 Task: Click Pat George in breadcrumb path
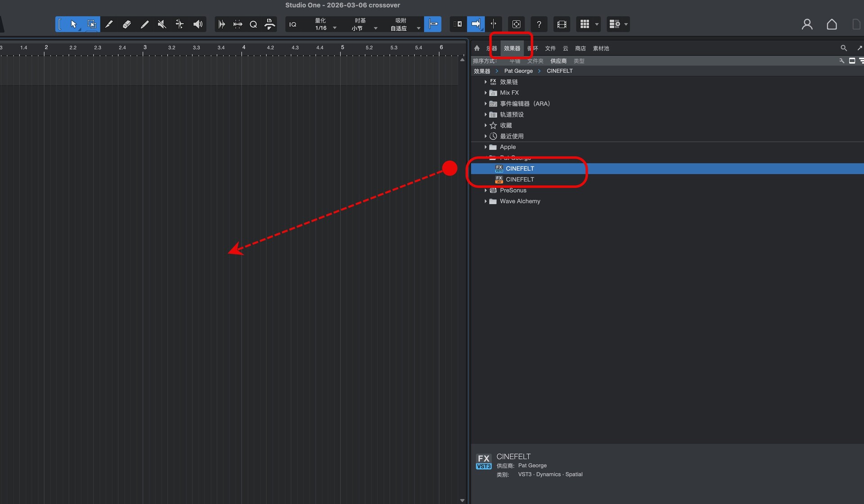tap(518, 71)
